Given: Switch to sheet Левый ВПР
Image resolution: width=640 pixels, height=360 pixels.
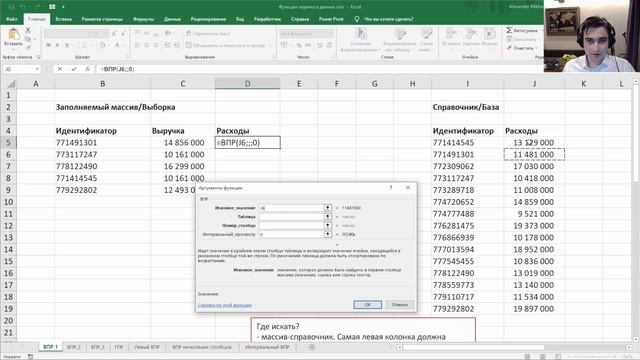Looking at the screenshot, I should pos(147,347).
